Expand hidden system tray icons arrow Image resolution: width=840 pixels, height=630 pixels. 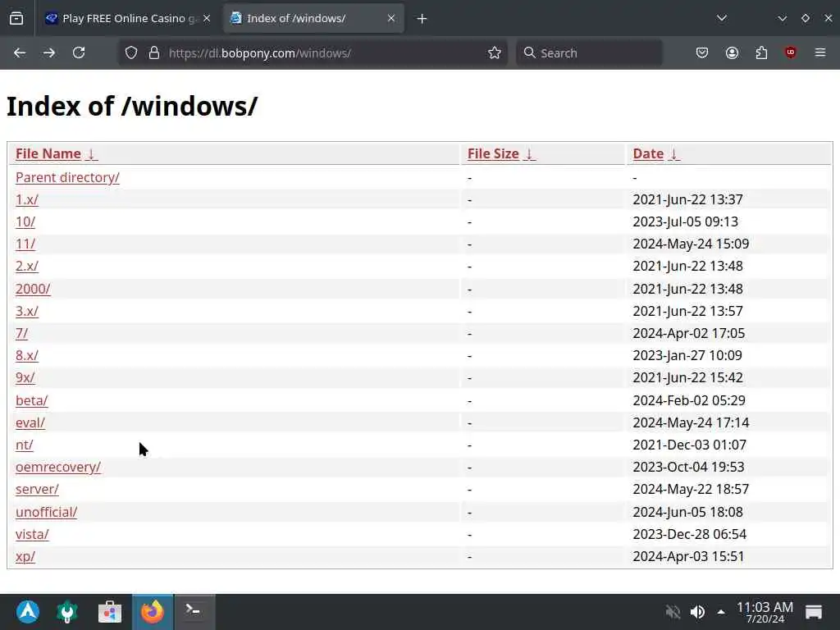[x=721, y=611]
